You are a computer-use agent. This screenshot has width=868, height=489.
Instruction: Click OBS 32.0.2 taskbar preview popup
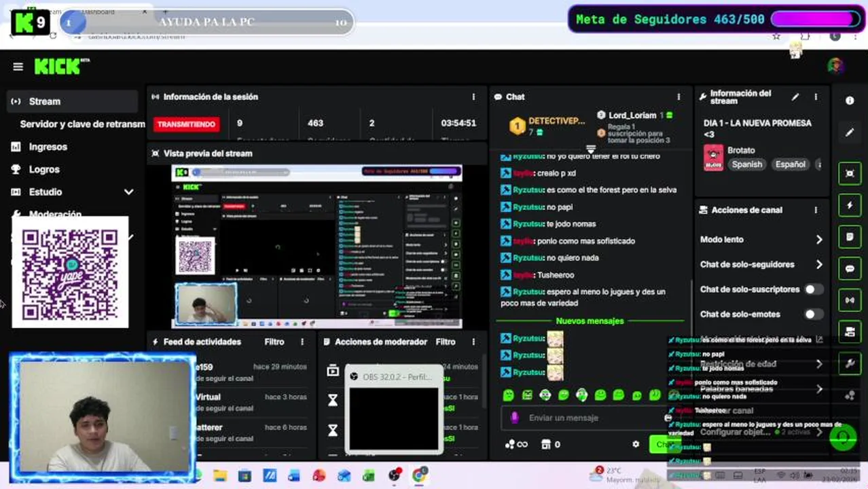coord(394,411)
